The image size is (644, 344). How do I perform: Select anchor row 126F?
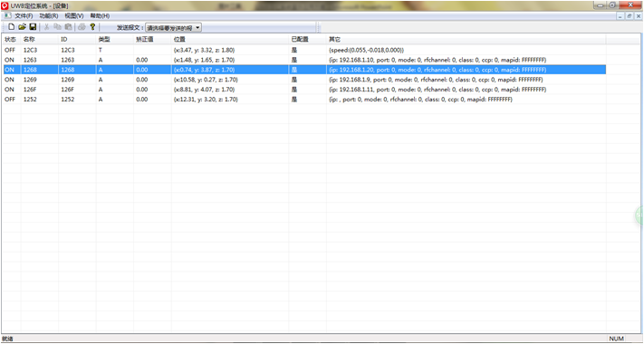(x=304, y=89)
